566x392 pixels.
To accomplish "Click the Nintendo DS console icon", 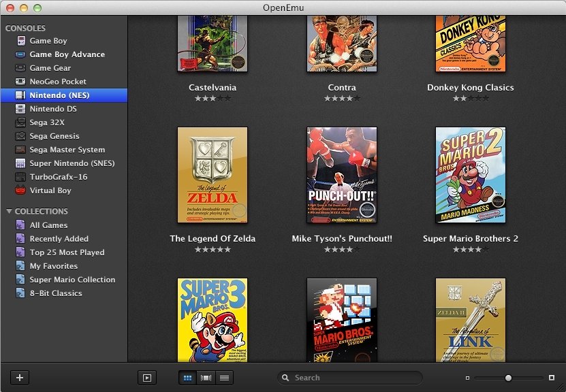I will (20, 109).
